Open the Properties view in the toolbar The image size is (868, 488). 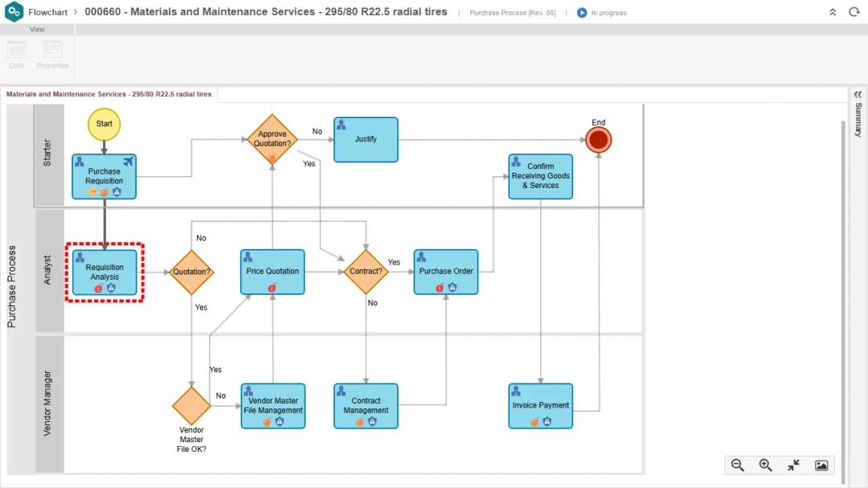click(x=52, y=54)
